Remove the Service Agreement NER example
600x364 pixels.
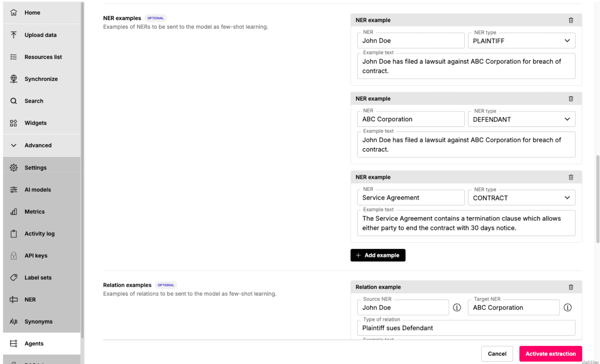tap(571, 177)
